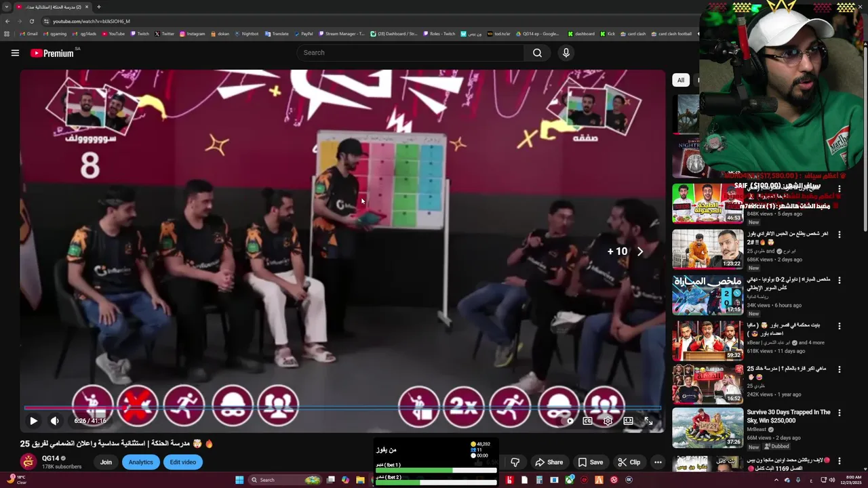This screenshot has height=488, width=868.
Task: Open the QG14 channel avatar
Action: 28,462
